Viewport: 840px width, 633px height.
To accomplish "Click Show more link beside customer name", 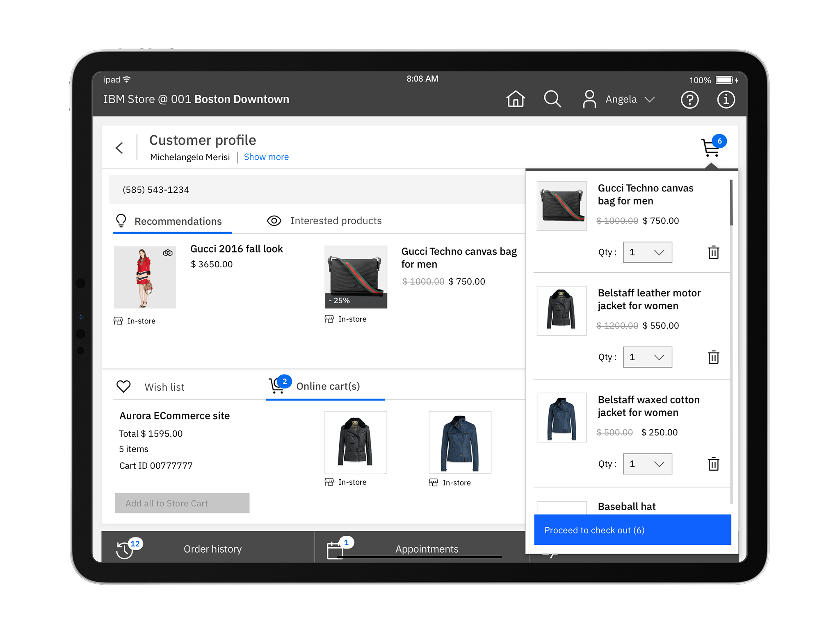I will tap(266, 157).
